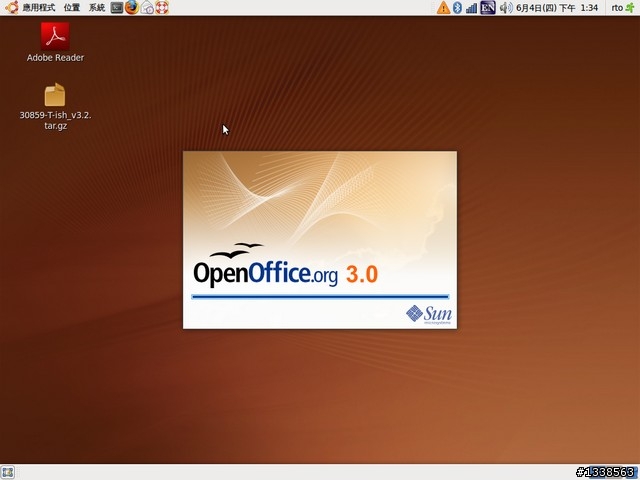The height and width of the screenshot is (480, 640).
Task: Click the Ubuntu logo in the panel
Action: 11,7
